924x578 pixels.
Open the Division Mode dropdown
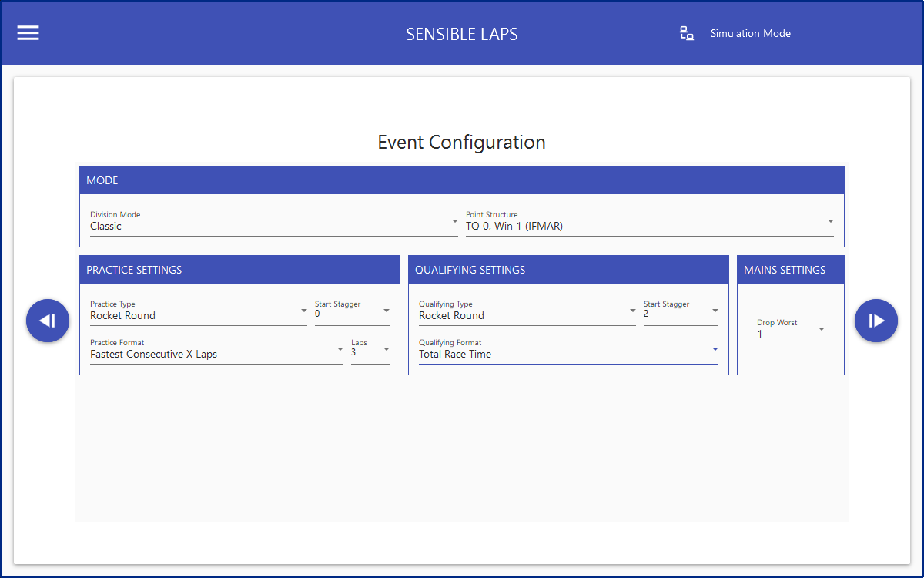(273, 226)
